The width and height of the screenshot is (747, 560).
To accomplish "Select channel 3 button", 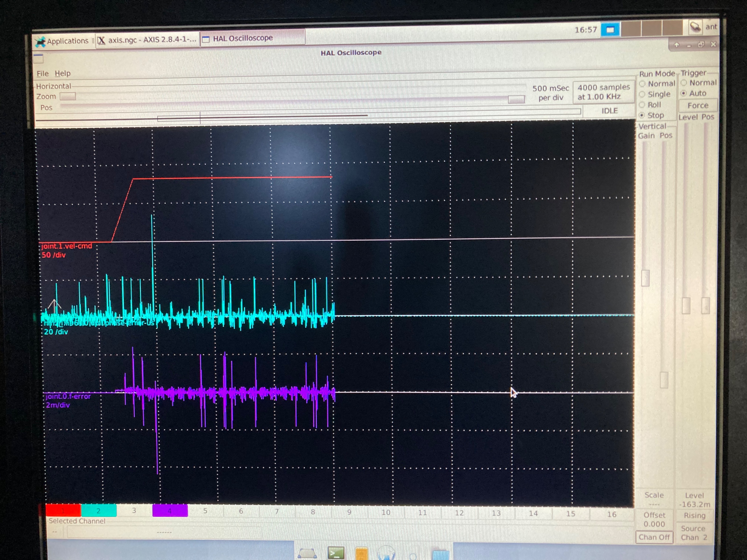I will pos(134,510).
